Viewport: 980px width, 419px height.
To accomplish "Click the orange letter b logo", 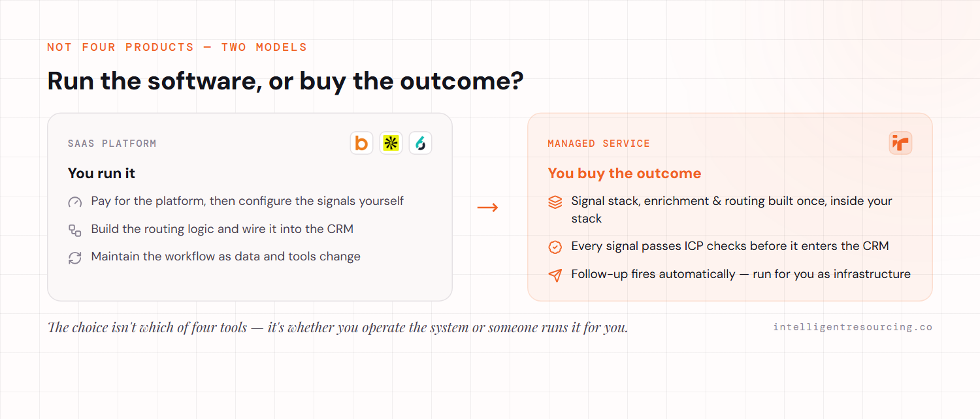I will pyautogui.click(x=361, y=143).
